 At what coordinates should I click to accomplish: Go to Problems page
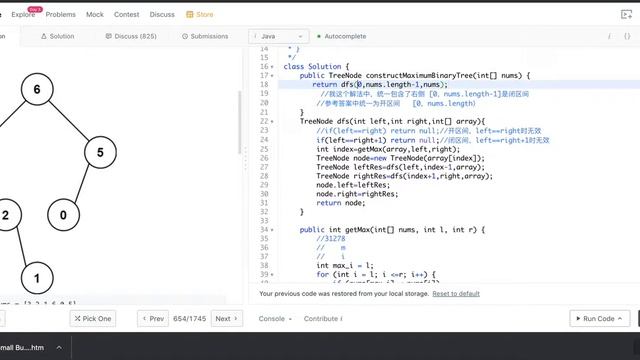pos(60,14)
